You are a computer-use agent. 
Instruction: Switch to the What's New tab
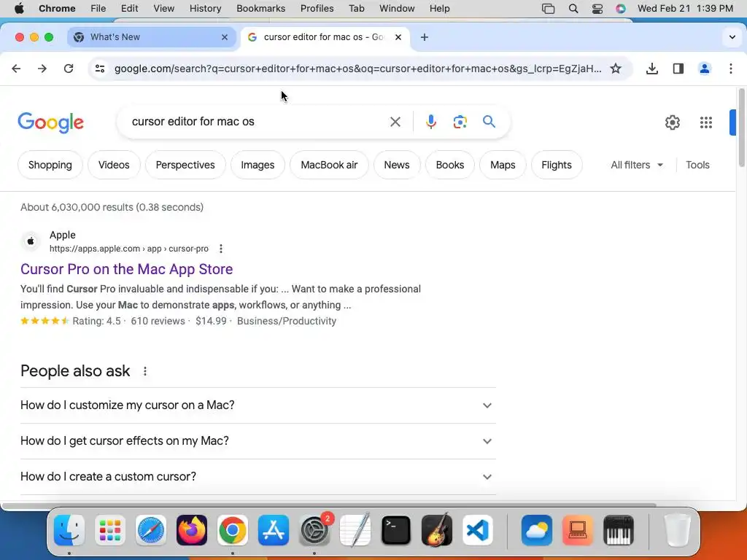click(x=152, y=37)
